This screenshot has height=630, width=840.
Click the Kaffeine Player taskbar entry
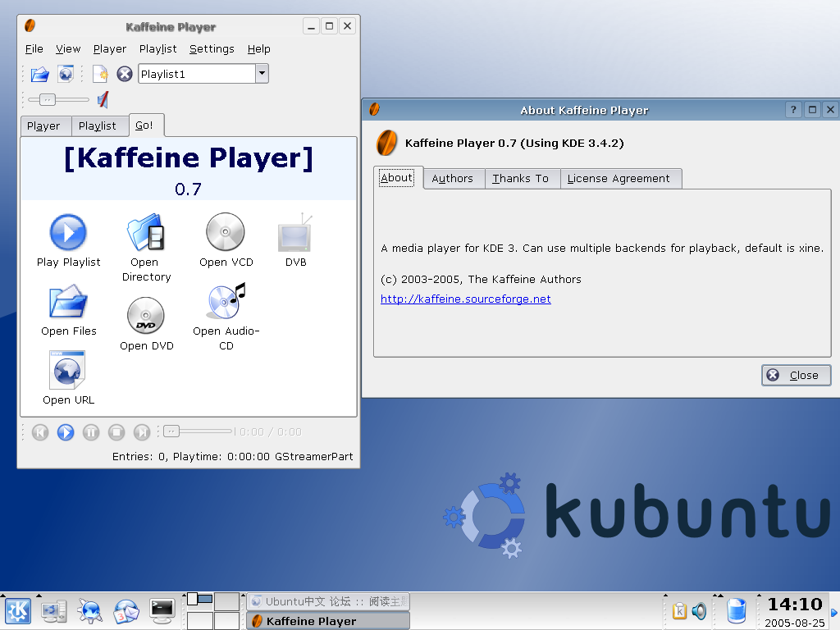tap(328, 621)
